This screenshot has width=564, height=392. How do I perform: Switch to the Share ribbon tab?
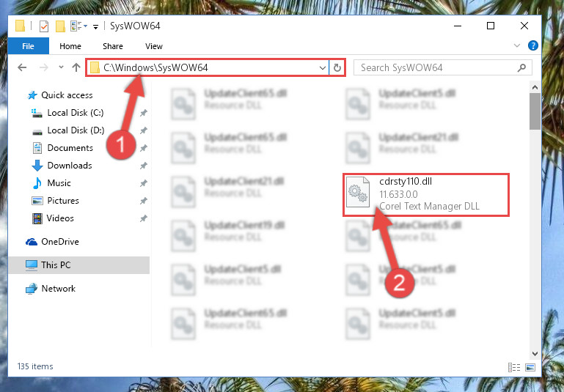pos(113,46)
